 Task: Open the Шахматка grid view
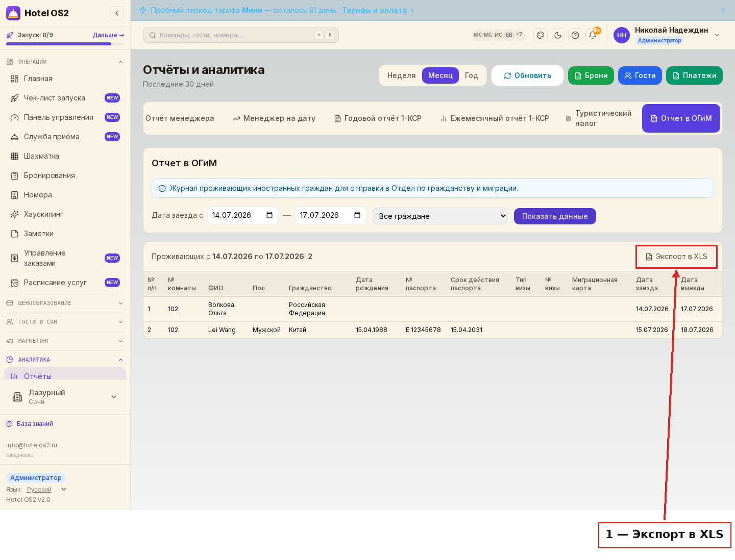click(x=65, y=156)
